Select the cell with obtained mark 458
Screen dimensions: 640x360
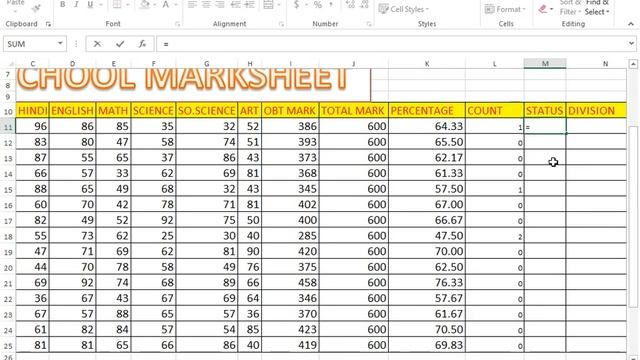point(290,282)
